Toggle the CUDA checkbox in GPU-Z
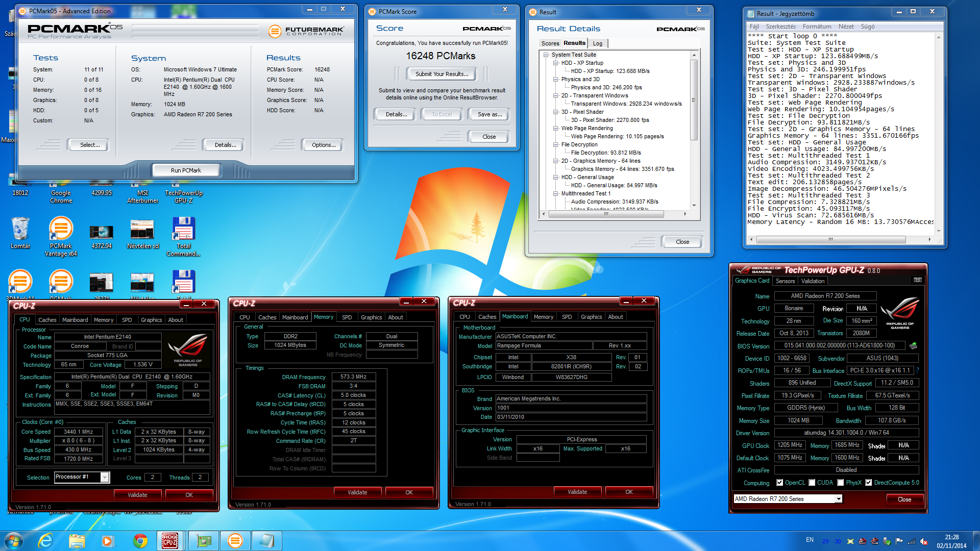This screenshot has height=551, width=980. pos(812,483)
